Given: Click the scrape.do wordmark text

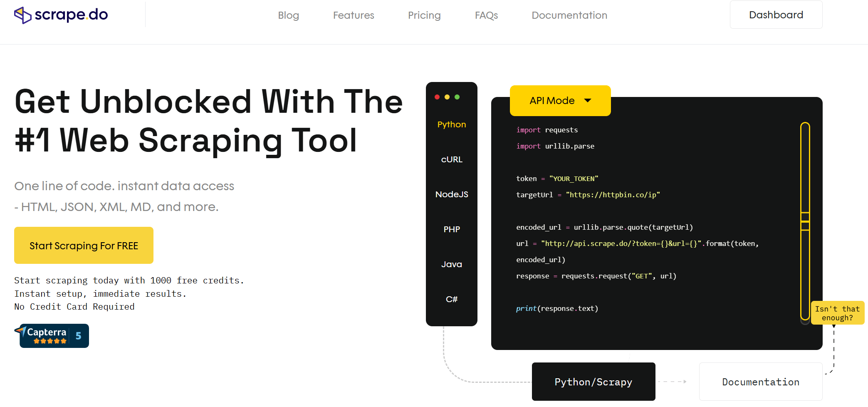Looking at the screenshot, I should [x=71, y=15].
